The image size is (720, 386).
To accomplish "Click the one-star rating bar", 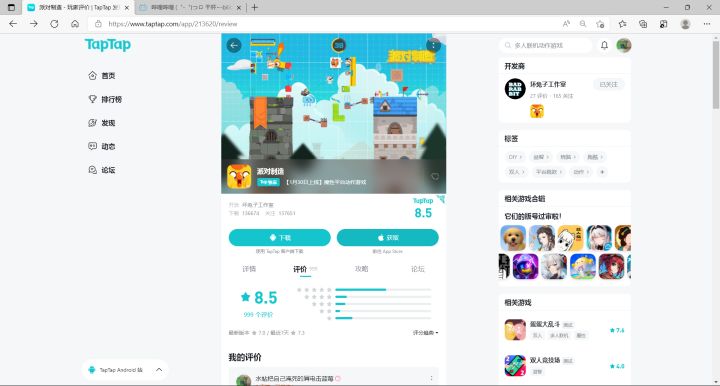I will click(383, 318).
